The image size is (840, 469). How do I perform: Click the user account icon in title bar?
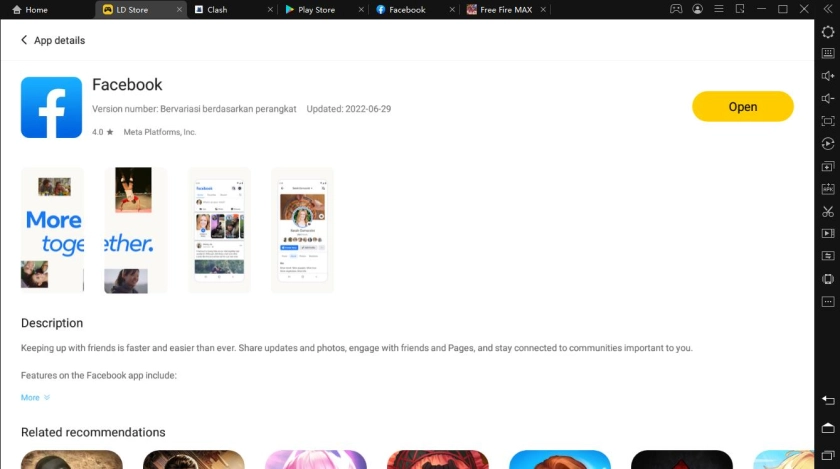[x=697, y=9]
